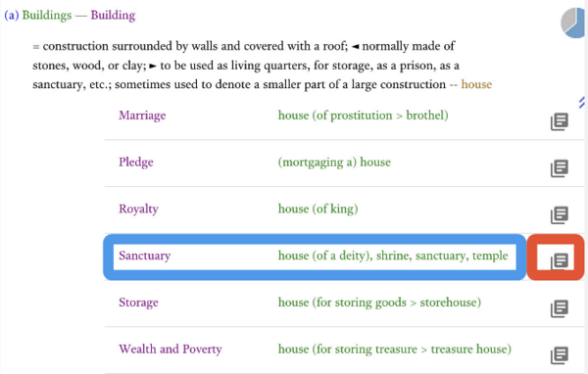588x374 pixels.
Task: Open the Buildings domain link
Action: pos(47,16)
